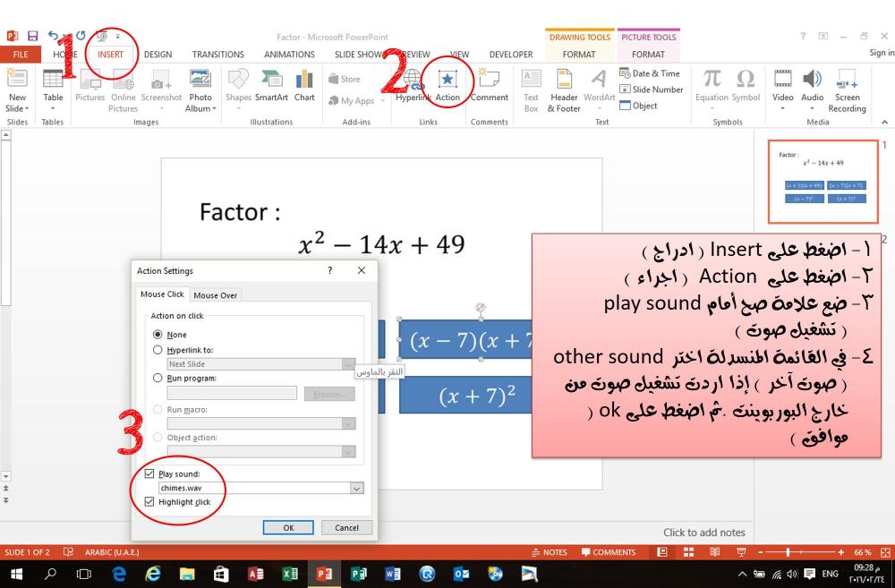Add a new Comment from the ribbon
Screen dimensions: 895x588
point(490,85)
